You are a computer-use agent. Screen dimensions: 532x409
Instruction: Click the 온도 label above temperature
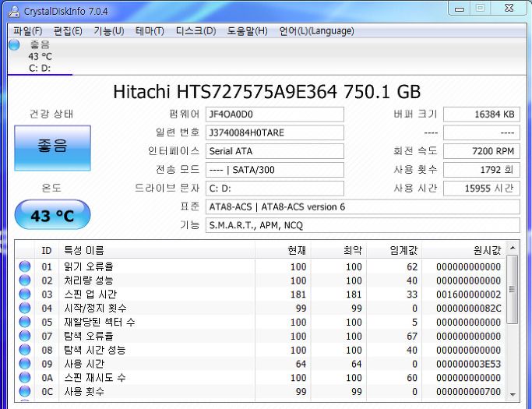point(51,188)
